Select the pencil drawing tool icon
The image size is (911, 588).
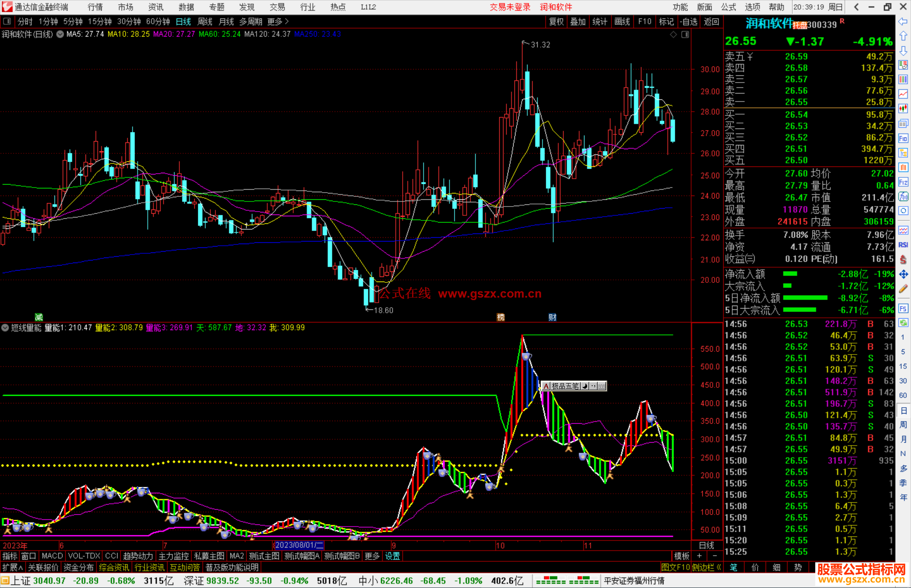click(903, 289)
